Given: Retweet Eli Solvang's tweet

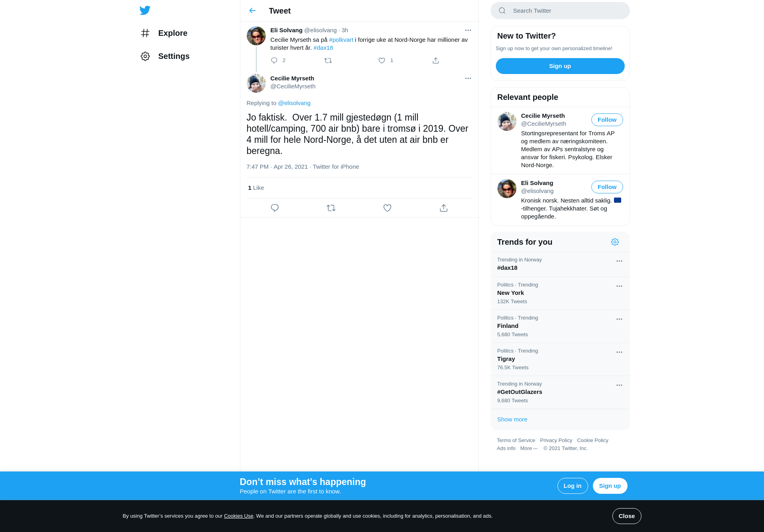Looking at the screenshot, I should click(x=328, y=60).
